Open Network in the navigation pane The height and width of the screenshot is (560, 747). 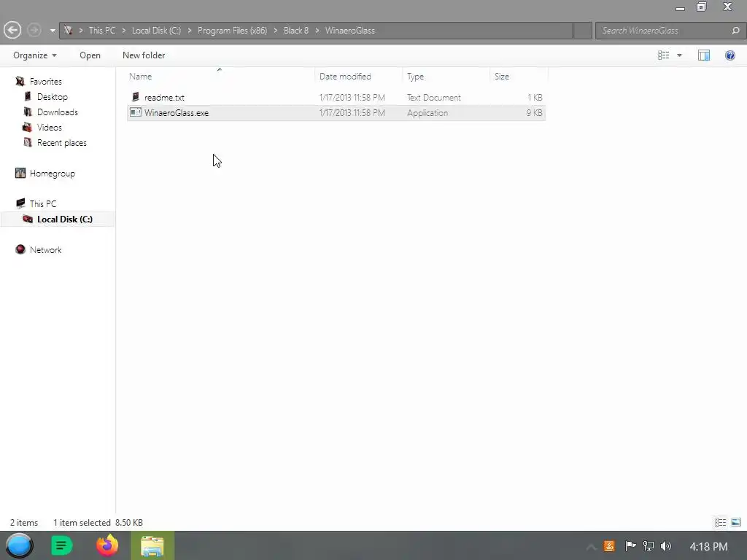click(x=46, y=250)
